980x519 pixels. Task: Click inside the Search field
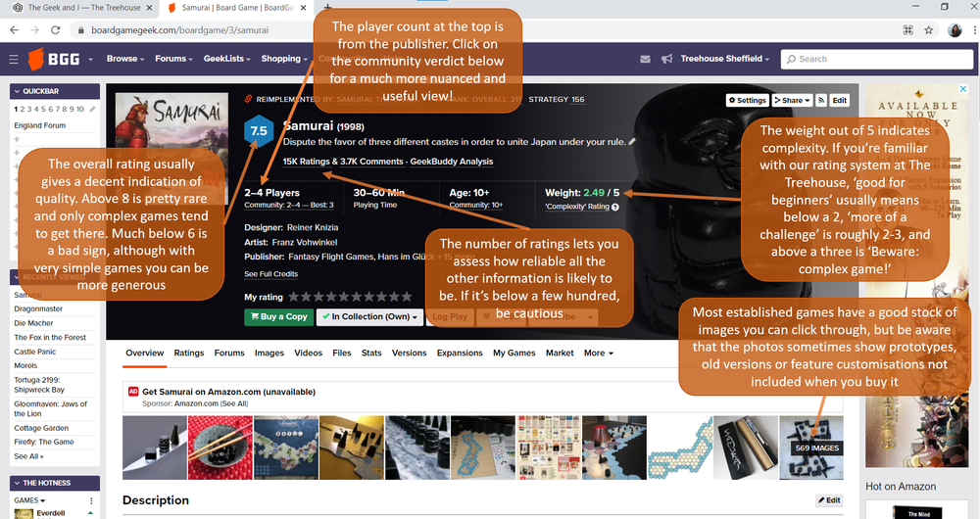click(877, 59)
